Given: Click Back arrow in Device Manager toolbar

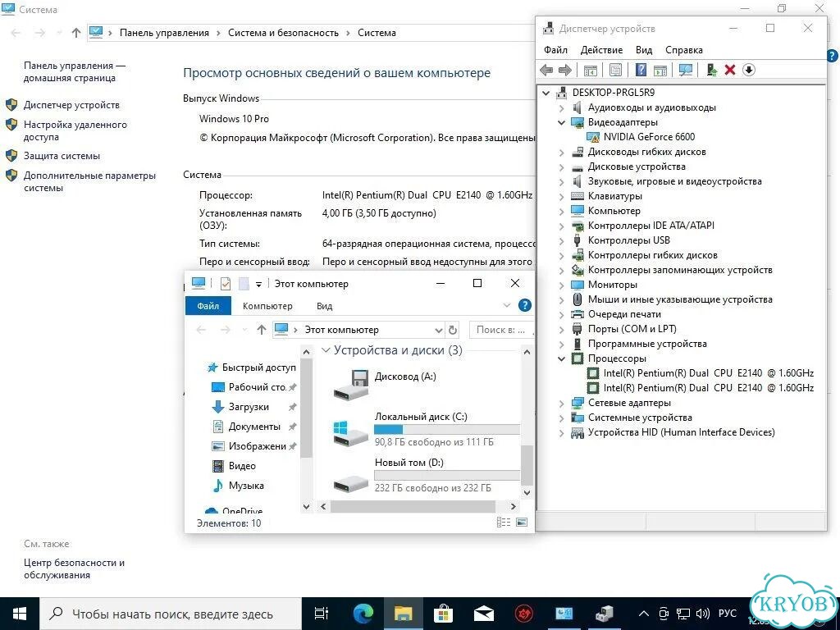Looking at the screenshot, I should (x=546, y=71).
